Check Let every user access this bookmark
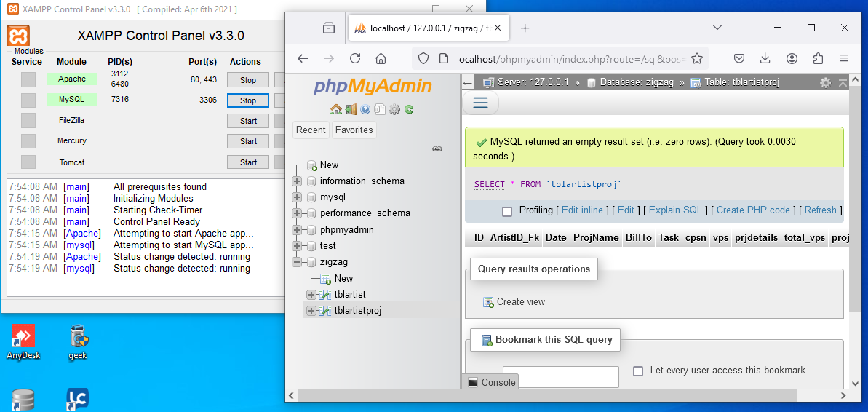 [x=637, y=371]
